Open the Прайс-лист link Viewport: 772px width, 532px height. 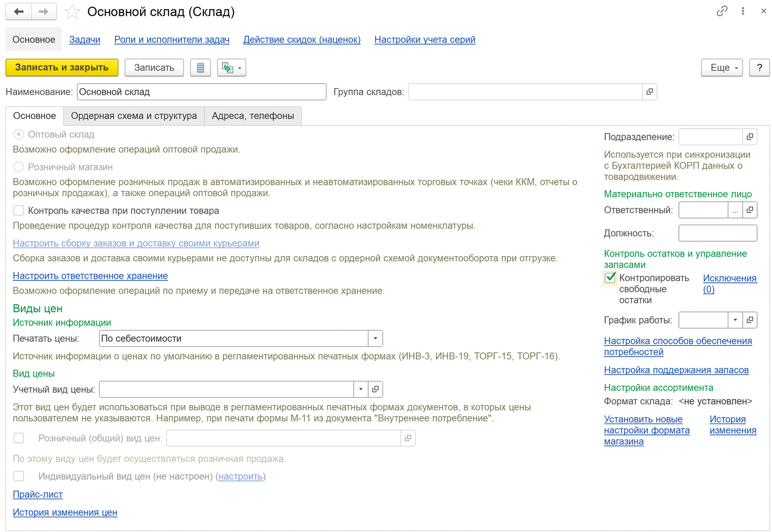38,494
